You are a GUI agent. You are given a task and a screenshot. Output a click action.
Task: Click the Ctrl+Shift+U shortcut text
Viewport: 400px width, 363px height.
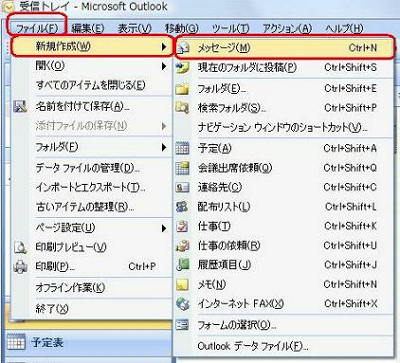point(350,246)
